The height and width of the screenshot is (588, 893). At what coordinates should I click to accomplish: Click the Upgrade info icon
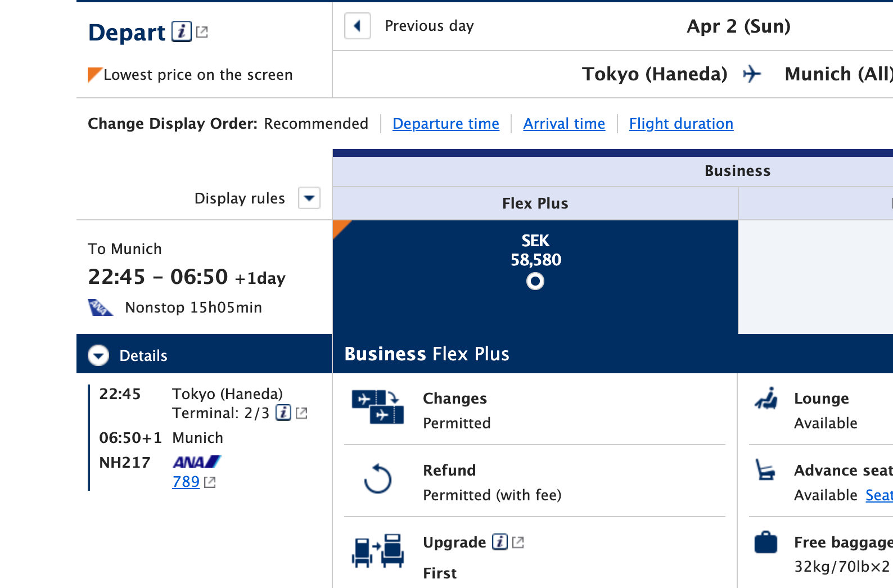pyautogui.click(x=499, y=542)
